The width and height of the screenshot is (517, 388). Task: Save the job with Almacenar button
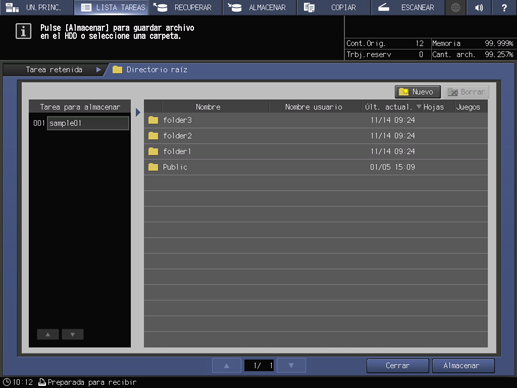click(463, 366)
